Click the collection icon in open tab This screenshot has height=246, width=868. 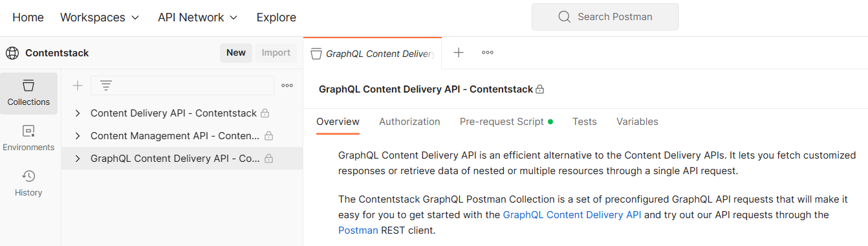(316, 54)
